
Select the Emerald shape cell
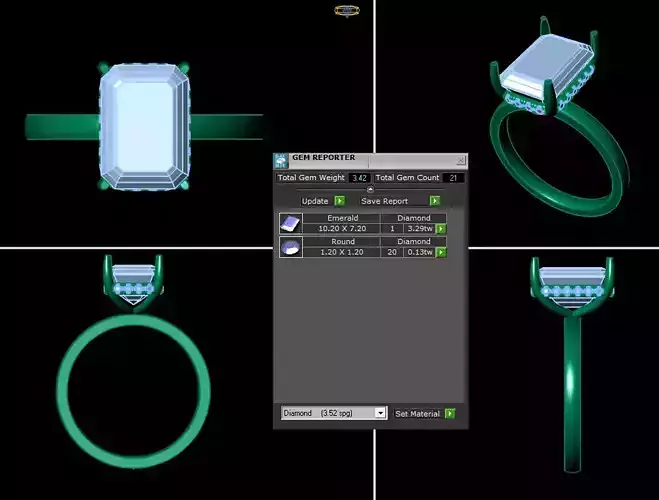pos(342,218)
